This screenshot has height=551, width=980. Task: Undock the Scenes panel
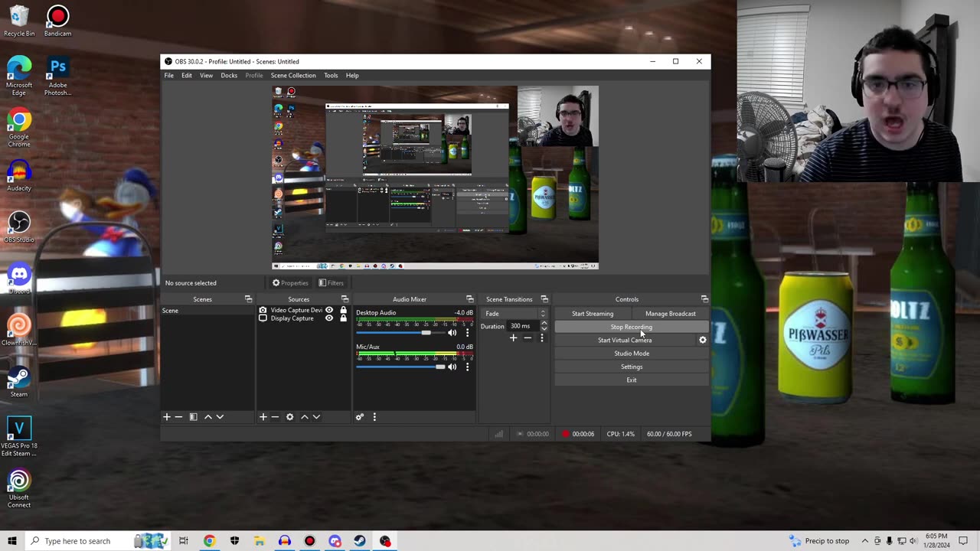click(x=248, y=299)
